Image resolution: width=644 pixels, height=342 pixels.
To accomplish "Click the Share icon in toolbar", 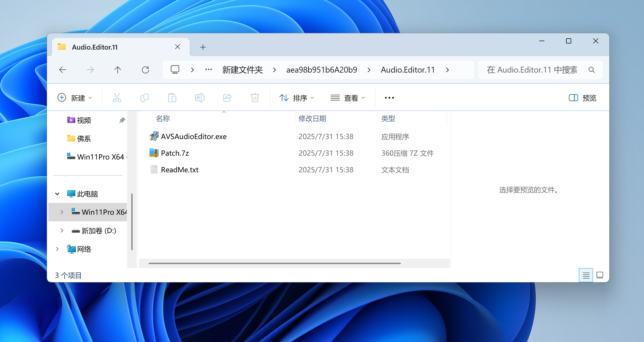I will (x=227, y=98).
